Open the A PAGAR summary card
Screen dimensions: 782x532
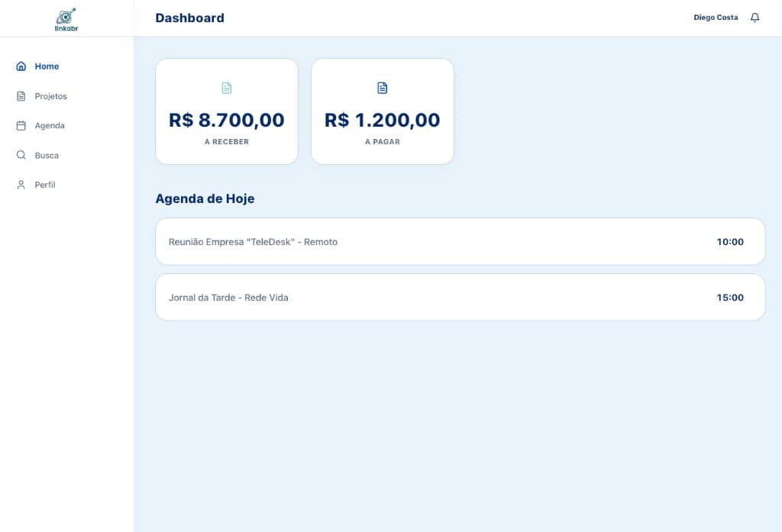click(382, 111)
